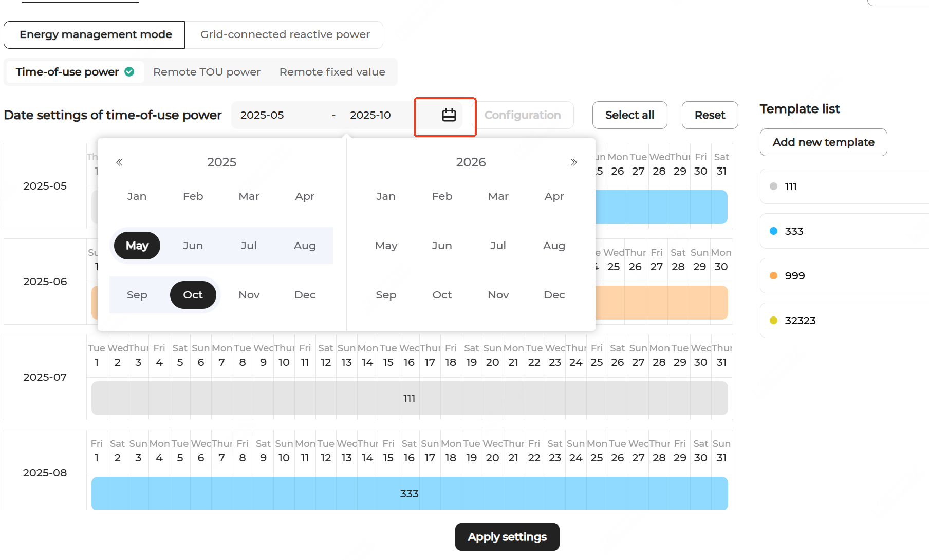
Task: Choose Dec 2025 in the month picker
Action: point(305,295)
